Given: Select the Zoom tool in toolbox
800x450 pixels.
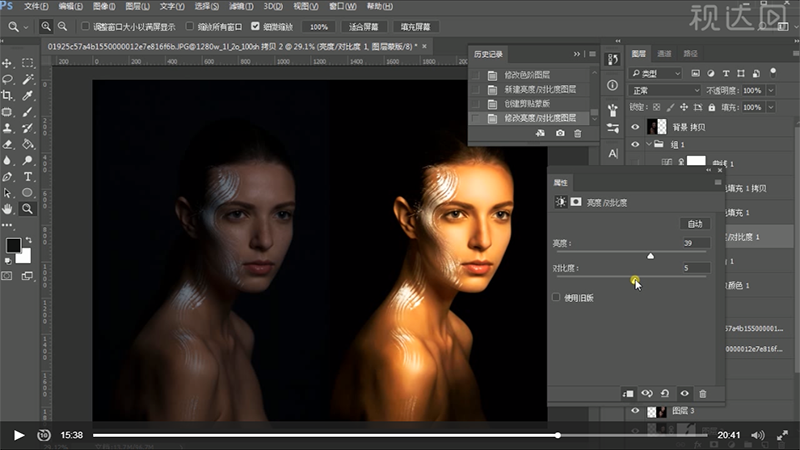Looking at the screenshot, I should [28, 209].
